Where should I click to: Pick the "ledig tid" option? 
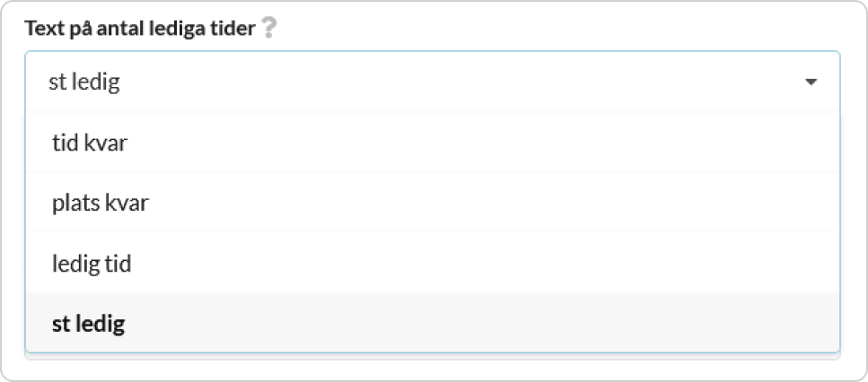click(433, 263)
